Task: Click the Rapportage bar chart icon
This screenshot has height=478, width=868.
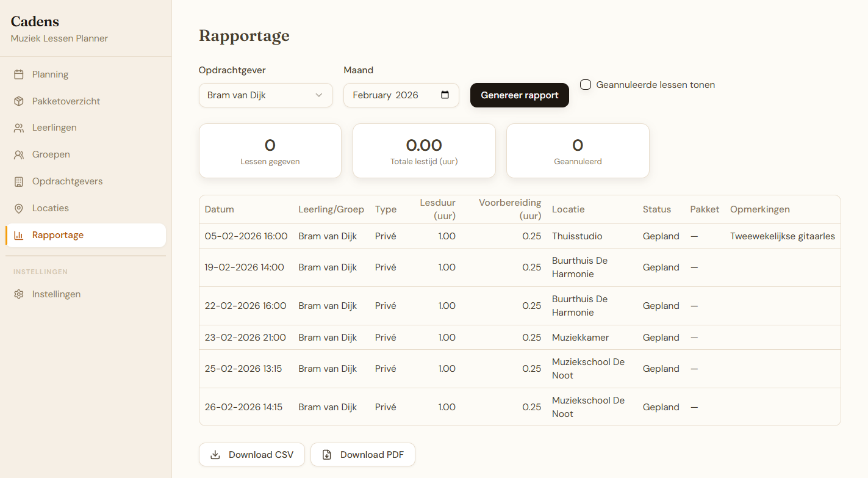Action: pos(19,234)
